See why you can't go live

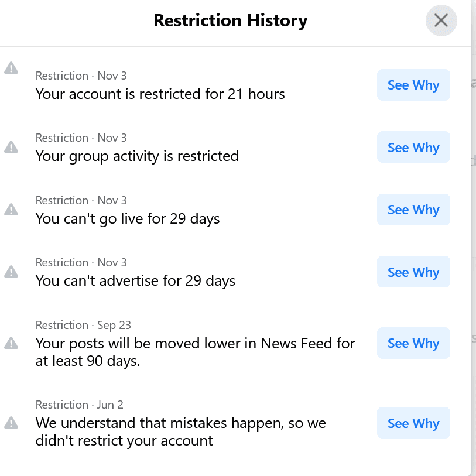pos(413,210)
